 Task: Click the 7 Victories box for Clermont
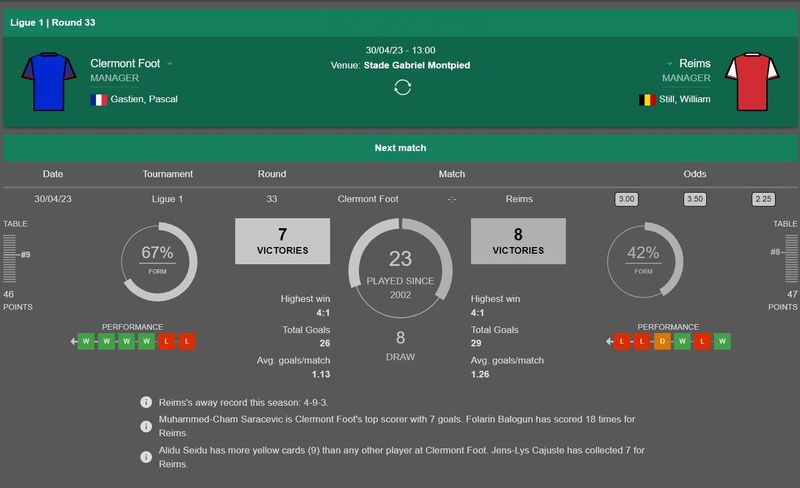coord(282,241)
